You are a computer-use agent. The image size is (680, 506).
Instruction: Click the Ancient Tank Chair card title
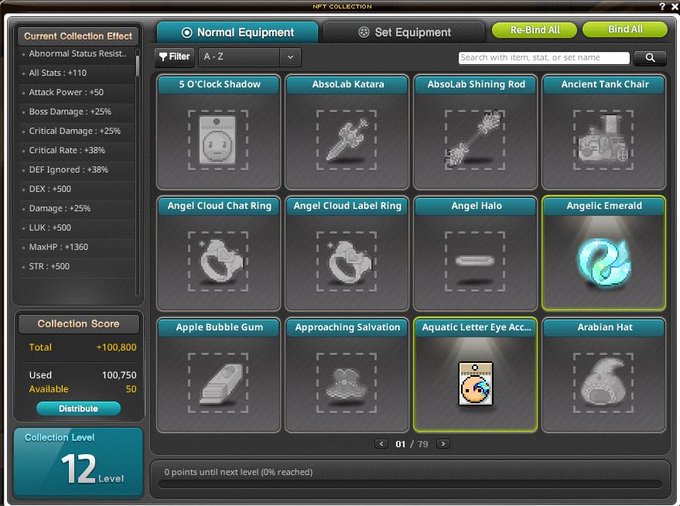click(604, 85)
